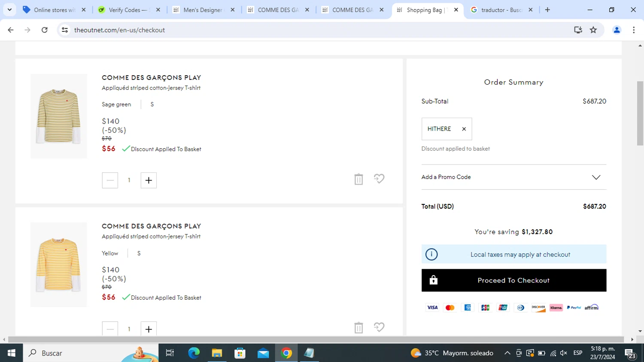Image resolution: width=644 pixels, height=362 pixels.
Task: Go back to the previous page
Action: [11, 30]
